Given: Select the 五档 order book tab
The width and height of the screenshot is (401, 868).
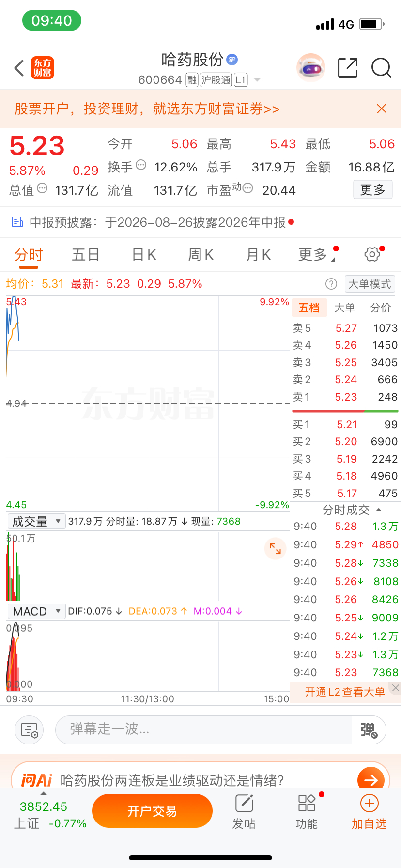Looking at the screenshot, I should click(x=309, y=308).
